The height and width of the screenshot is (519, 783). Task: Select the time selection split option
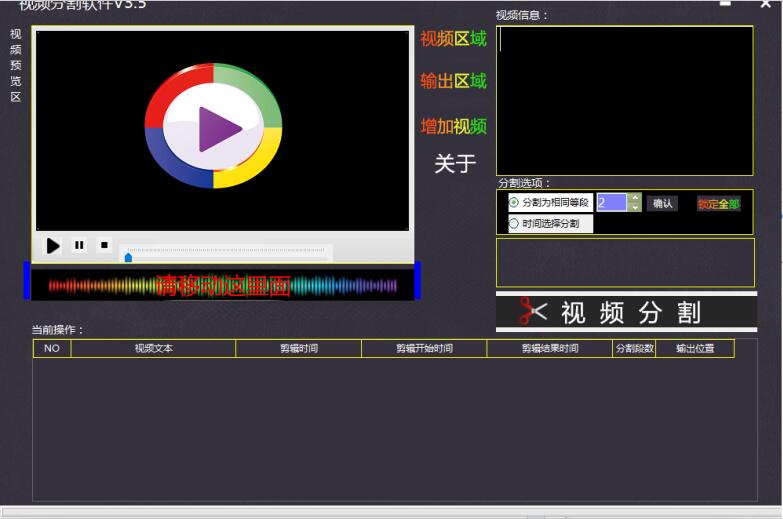(x=514, y=224)
